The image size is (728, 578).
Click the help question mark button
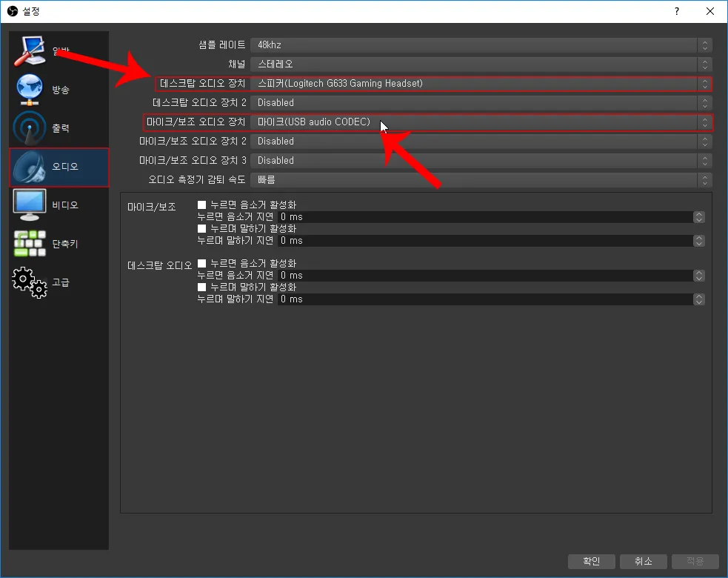click(x=677, y=11)
